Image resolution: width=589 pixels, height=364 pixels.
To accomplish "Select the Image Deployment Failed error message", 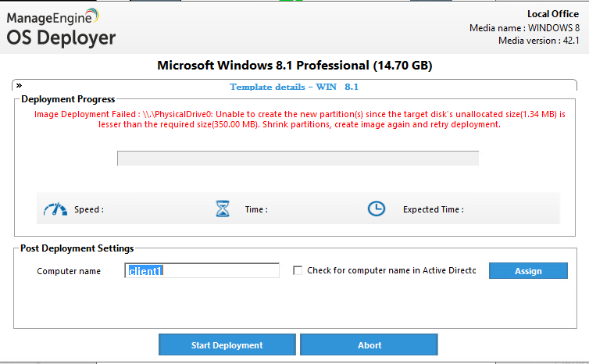I will [x=300, y=119].
